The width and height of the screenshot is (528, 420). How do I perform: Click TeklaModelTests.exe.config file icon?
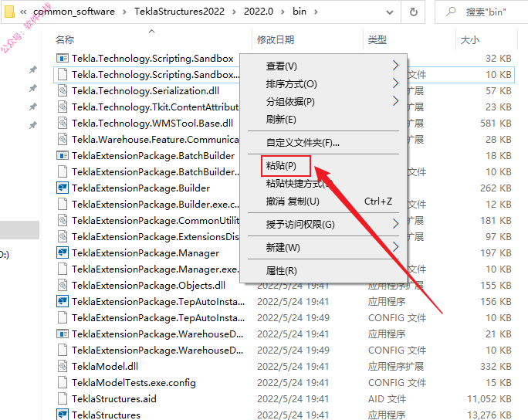63,383
